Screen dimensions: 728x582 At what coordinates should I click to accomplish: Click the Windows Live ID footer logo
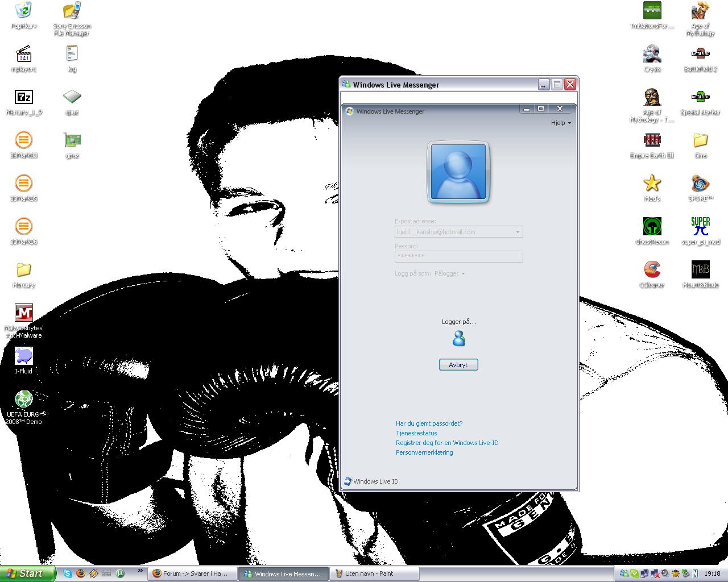371,481
